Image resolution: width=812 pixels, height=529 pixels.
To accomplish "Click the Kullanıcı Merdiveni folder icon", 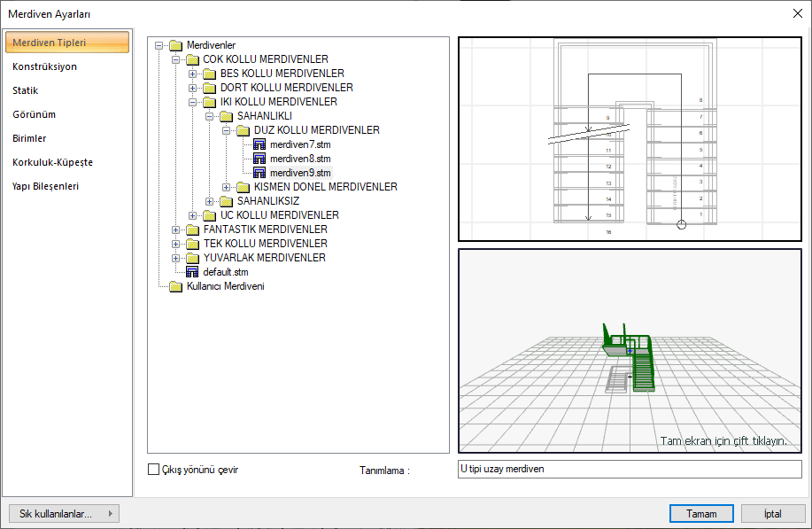I will (175, 286).
